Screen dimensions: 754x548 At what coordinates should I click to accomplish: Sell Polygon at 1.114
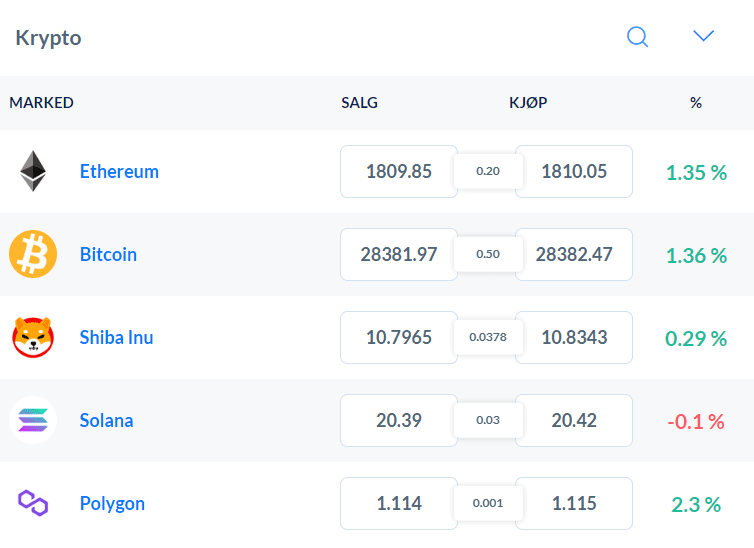[x=399, y=503]
